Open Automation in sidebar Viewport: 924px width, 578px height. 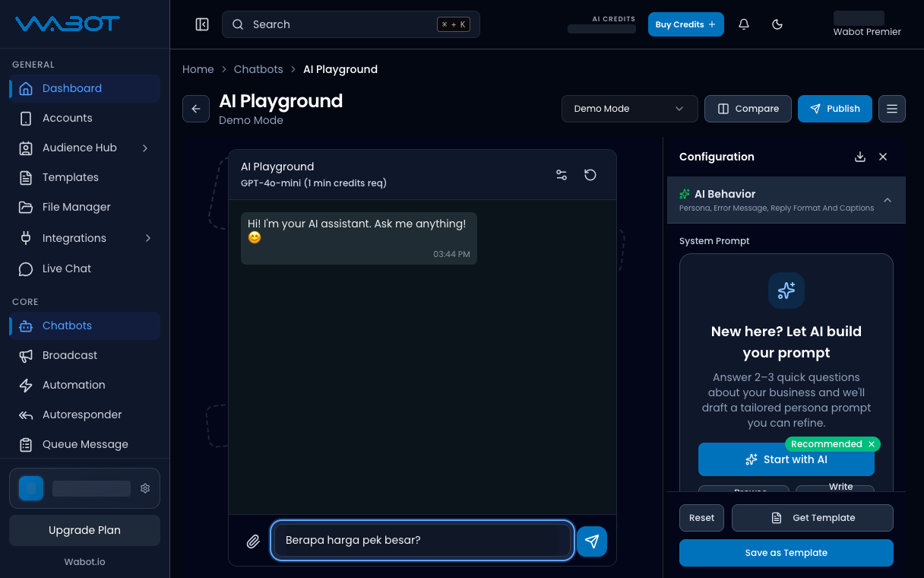pyautogui.click(x=84, y=385)
